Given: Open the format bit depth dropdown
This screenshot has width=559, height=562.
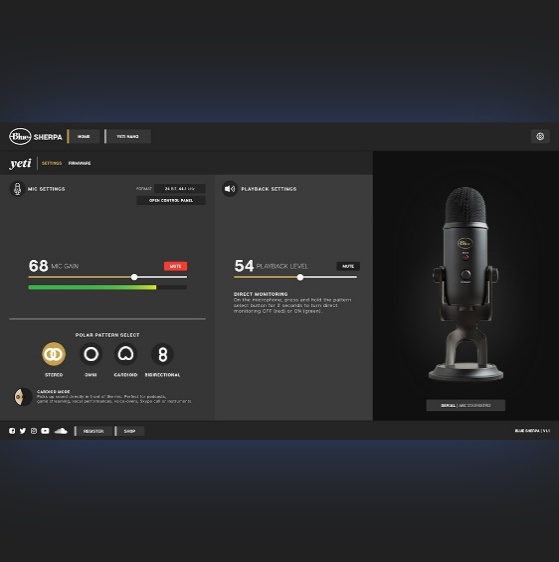Looking at the screenshot, I should pos(180,189).
